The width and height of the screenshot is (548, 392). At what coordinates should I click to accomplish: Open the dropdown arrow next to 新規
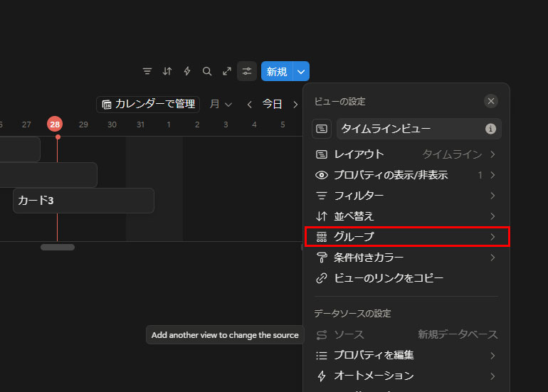tap(301, 71)
